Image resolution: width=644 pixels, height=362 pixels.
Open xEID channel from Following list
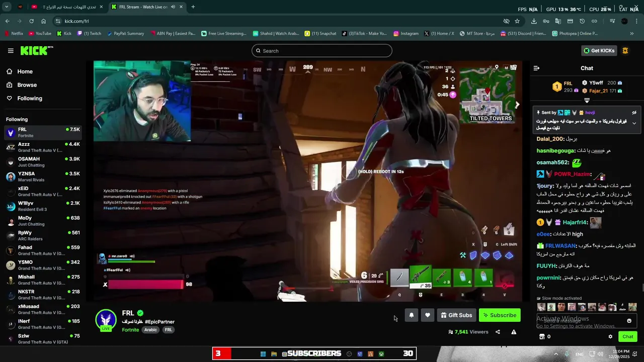pyautogui.click(x=43, y=192)
